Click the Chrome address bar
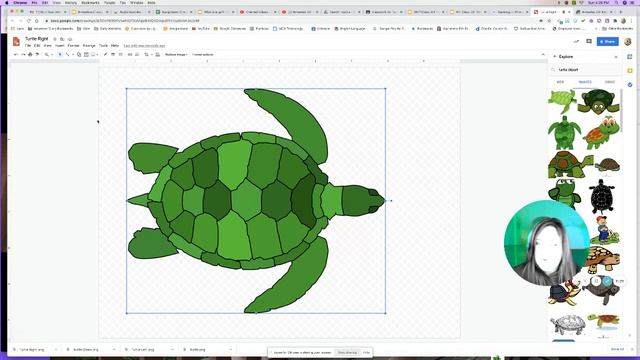 [x=286, y=20]
